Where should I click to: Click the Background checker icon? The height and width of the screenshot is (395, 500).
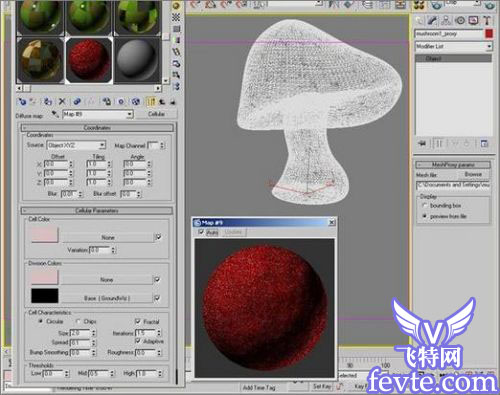click(x=176, y=17)
